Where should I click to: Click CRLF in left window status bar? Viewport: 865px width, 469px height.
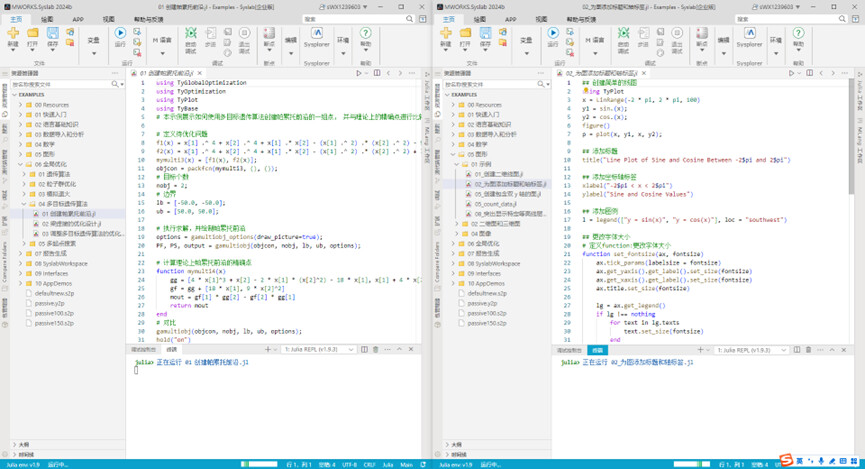tap(369, 465)
